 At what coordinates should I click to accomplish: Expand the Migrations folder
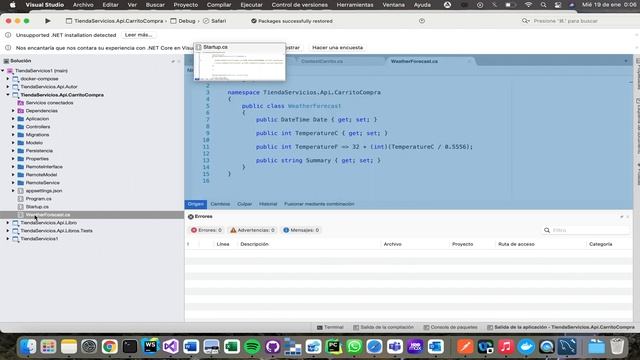(x=13, y=135)
